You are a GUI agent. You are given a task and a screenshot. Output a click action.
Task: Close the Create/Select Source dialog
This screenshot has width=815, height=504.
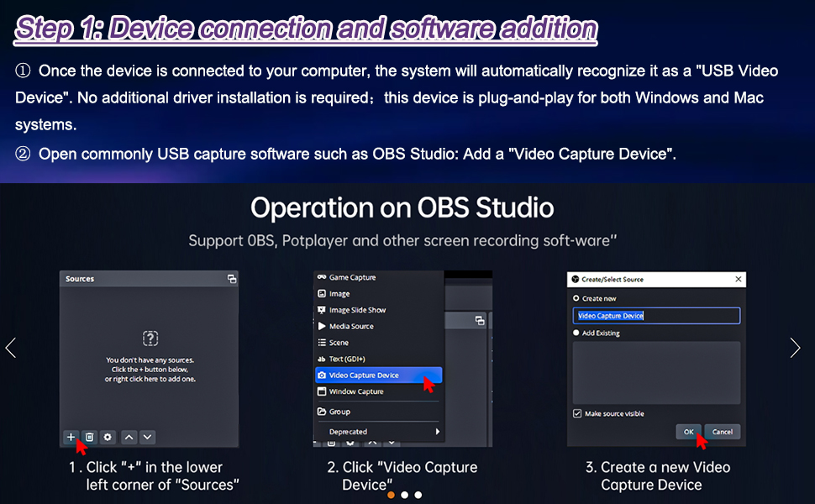pyautogui.click(x=738, y=279)
